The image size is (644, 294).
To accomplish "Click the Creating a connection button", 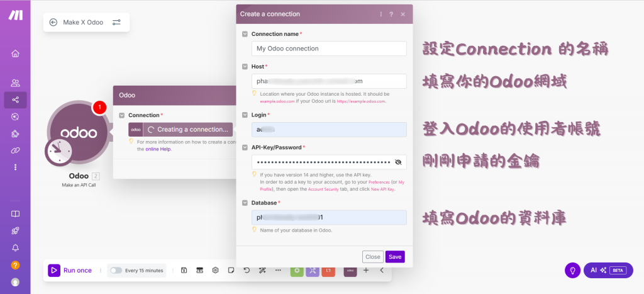I will pos(180,129).
